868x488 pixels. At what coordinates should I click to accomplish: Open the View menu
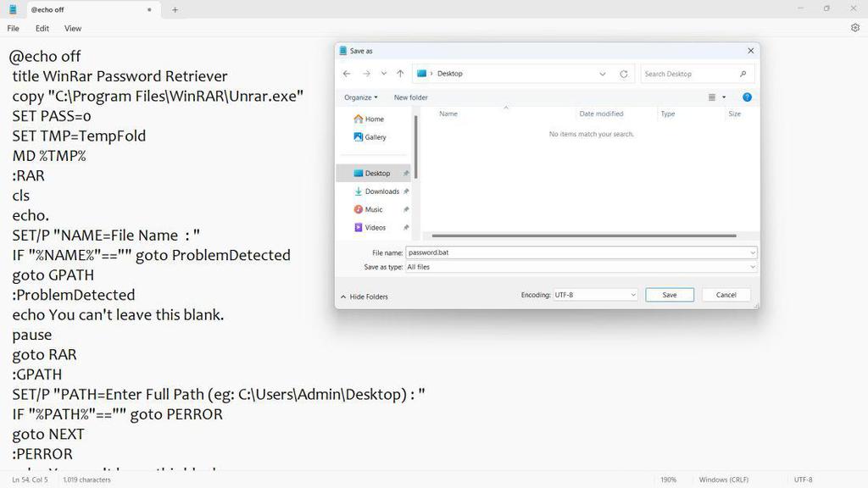(x=72, y=28)
